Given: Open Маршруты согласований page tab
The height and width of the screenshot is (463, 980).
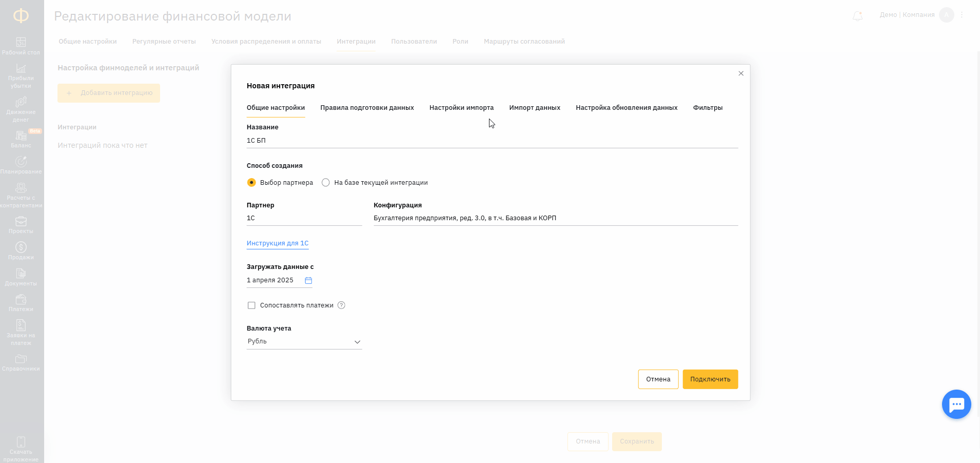Looking at the screenshot, I should [x=524, y=42].
